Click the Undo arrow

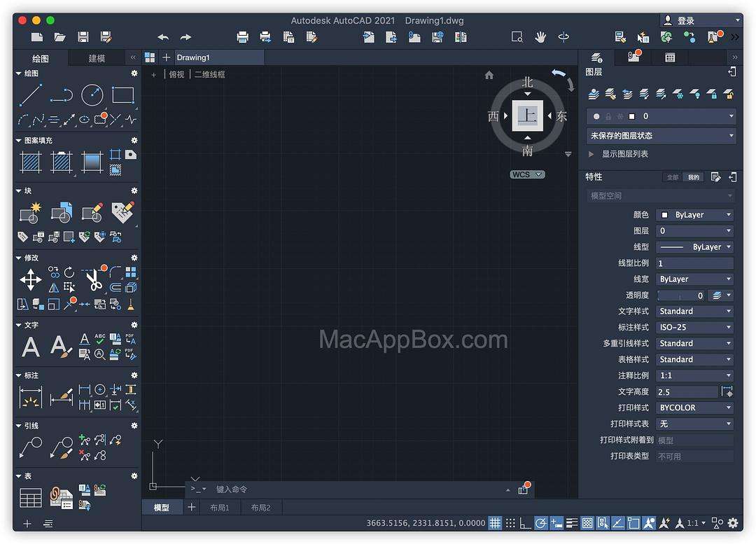(x=163, y=37)
